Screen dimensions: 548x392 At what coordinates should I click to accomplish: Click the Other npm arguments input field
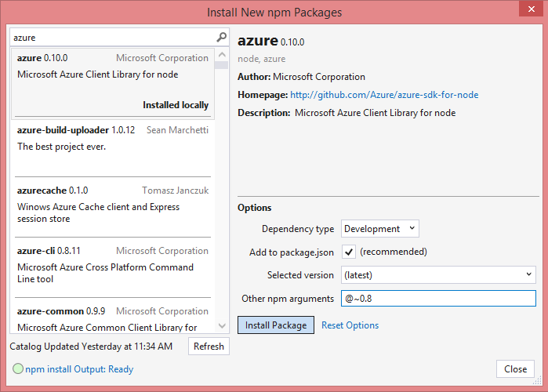coord(438,299)
